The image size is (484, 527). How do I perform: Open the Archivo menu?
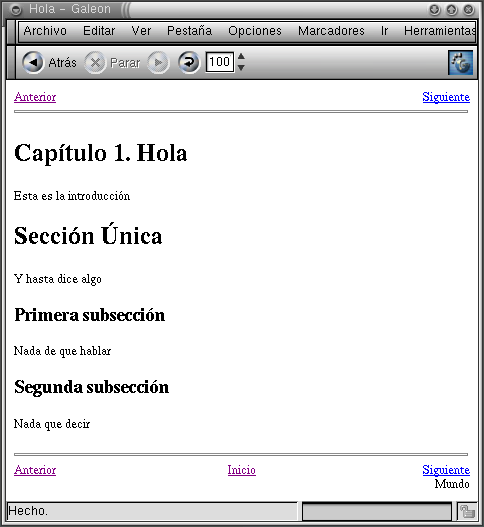[x=45, y=31]
